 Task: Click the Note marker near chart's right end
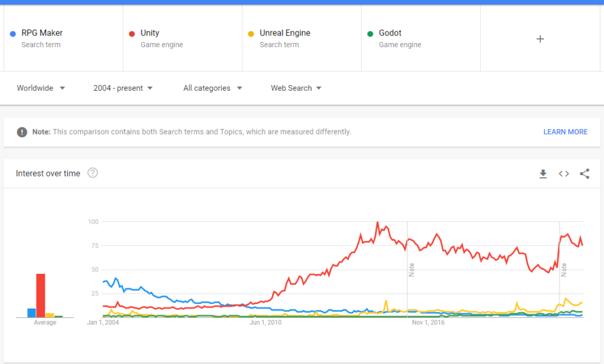coord(564,270)
